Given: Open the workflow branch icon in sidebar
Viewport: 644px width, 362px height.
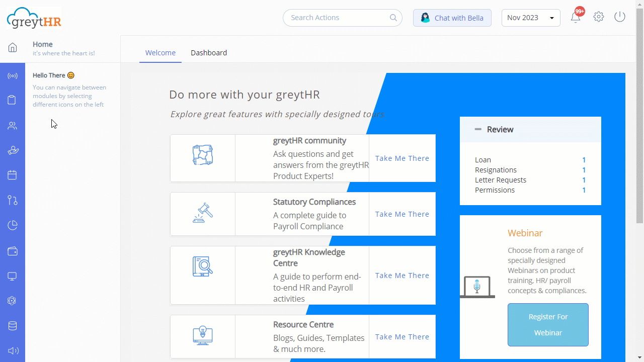Looking at the screenshot, I should point(13,200).
